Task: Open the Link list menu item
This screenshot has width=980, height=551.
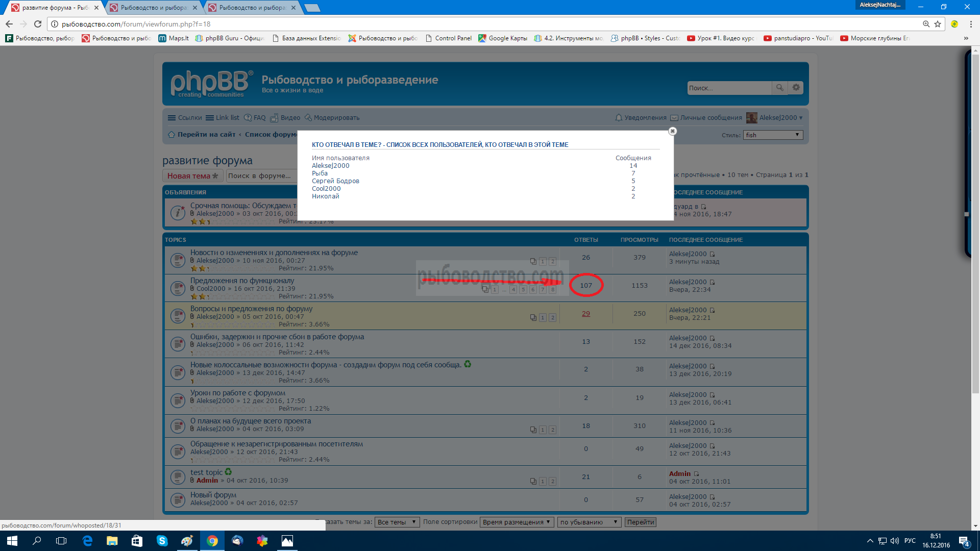Action: click(x=223, y=118)
